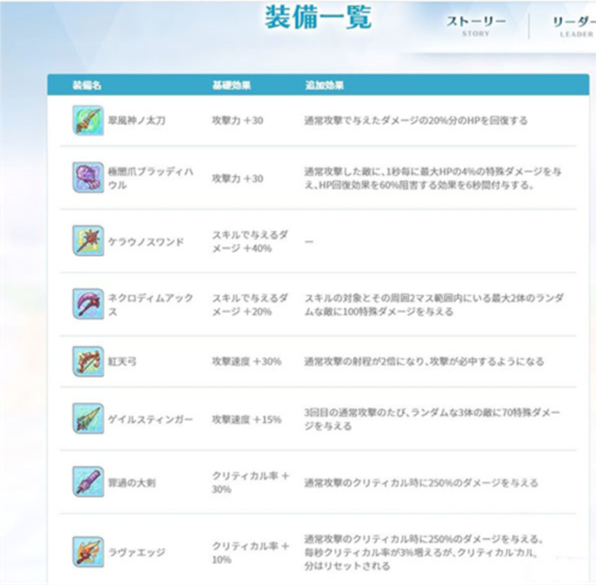The image size is (596, 587).
Task: Click the 紅天弓 bow icon
Action: point(88,362)
